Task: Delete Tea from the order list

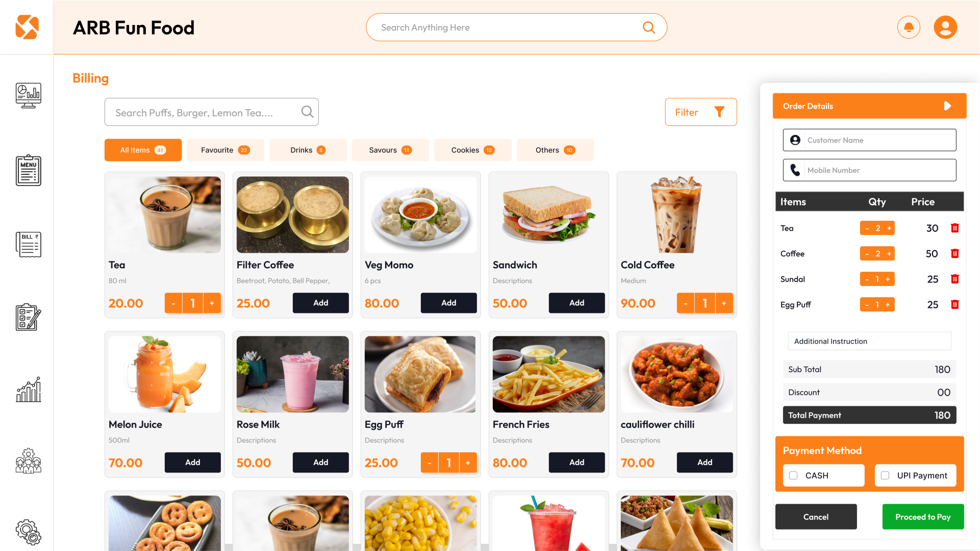Action: [x=954, y=228]
